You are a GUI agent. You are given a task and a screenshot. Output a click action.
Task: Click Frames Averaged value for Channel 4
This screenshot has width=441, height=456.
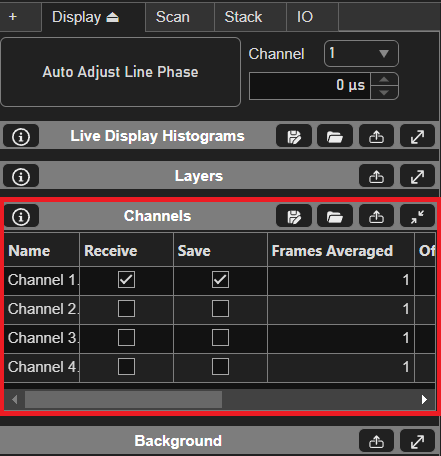click(x=341, y=367)
